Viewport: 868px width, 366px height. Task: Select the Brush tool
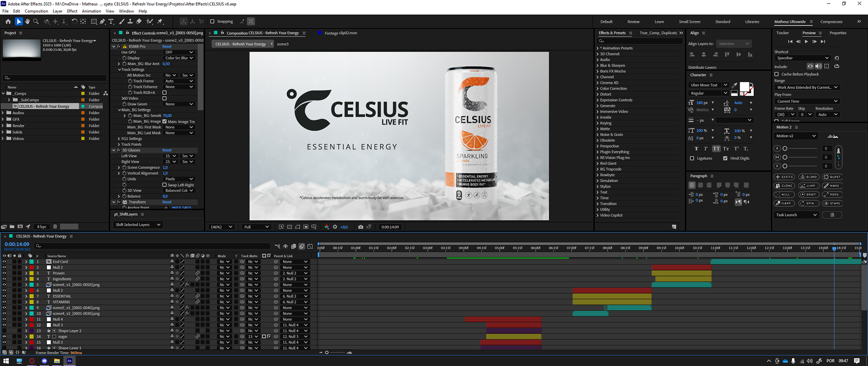(x=122, y=21)
